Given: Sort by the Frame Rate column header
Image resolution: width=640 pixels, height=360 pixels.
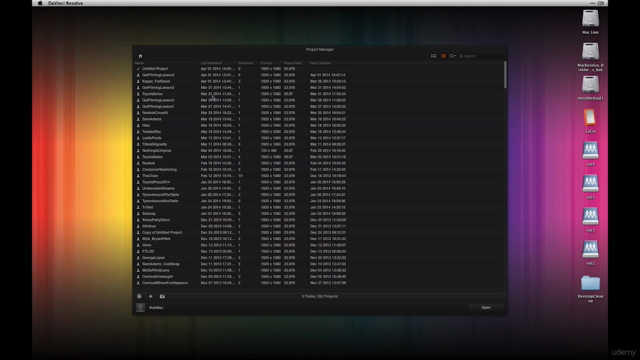Looking at the screenshot, I should 293,63.
